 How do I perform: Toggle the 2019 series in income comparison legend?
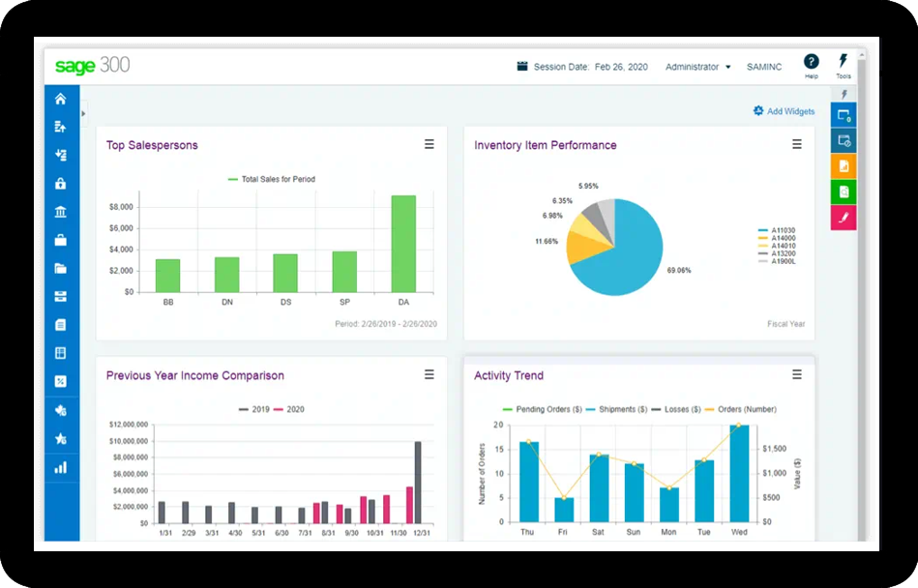pos(254,409)
